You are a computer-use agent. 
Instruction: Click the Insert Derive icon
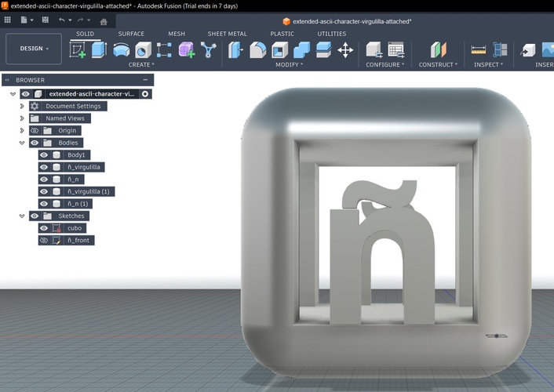(x=528, y=50)
